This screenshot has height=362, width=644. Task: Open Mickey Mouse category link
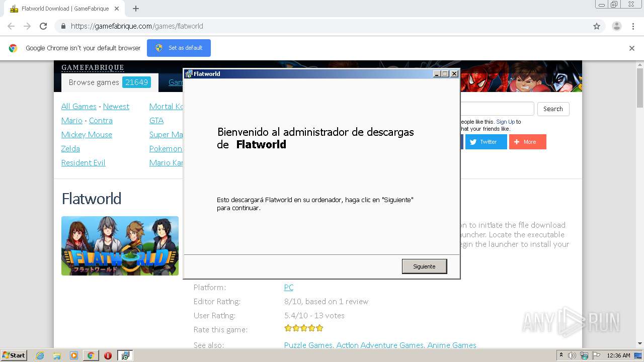pos(87,135)
